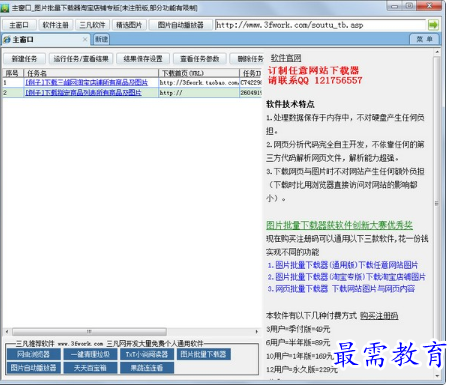Click the browser icon on the 主窗口 tab
This screenshot has height=386, width=455.
(x=7, y=40)
